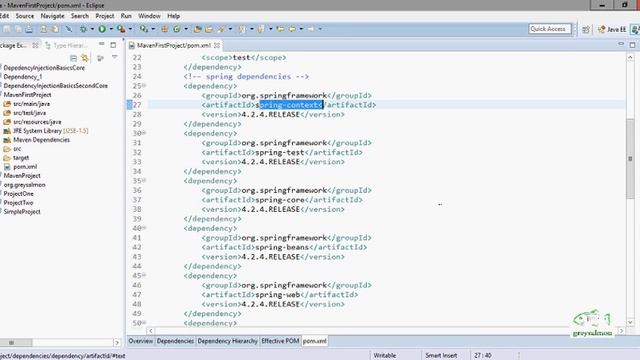Select the pom.xml source tab
The height and width of the screenshot is (360, 640).
(x=314, y=341)
